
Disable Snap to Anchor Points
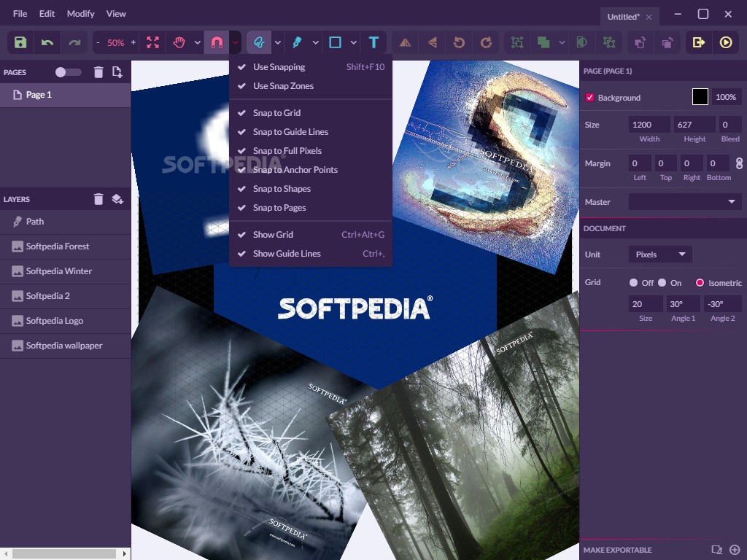[x=311, y=169]
